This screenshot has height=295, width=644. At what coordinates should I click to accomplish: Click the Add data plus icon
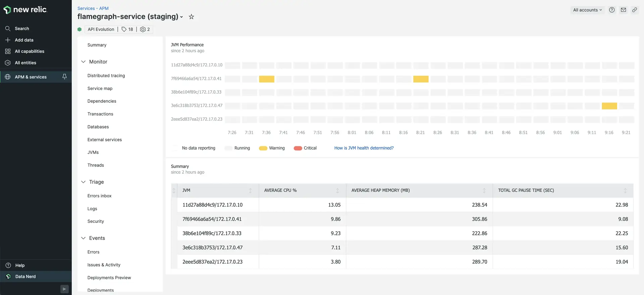pos(8,40)
